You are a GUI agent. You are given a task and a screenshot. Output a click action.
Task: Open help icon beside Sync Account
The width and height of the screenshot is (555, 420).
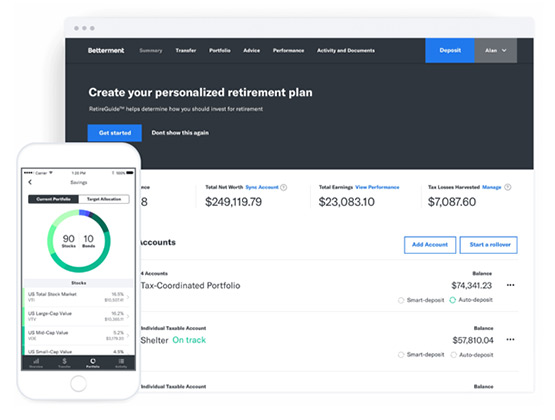point(284,188)
